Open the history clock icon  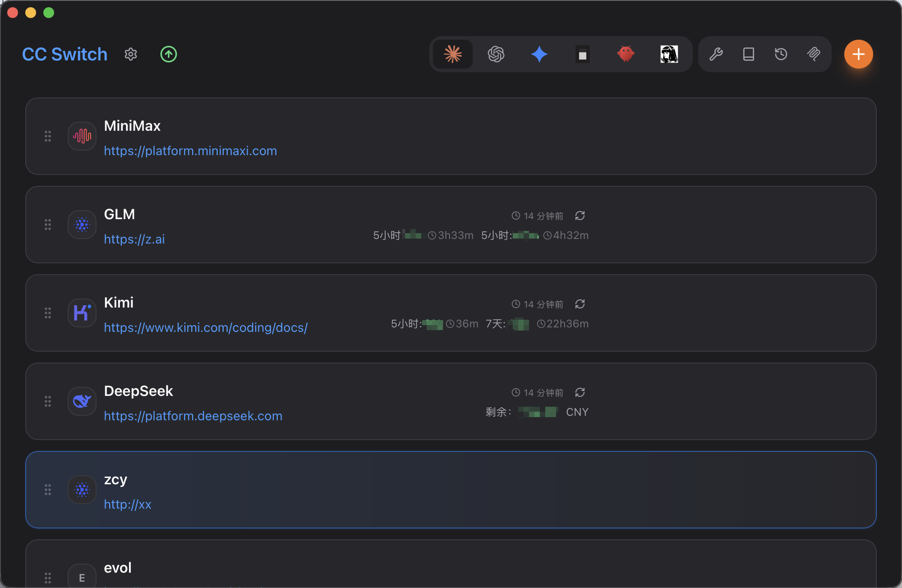781,54
